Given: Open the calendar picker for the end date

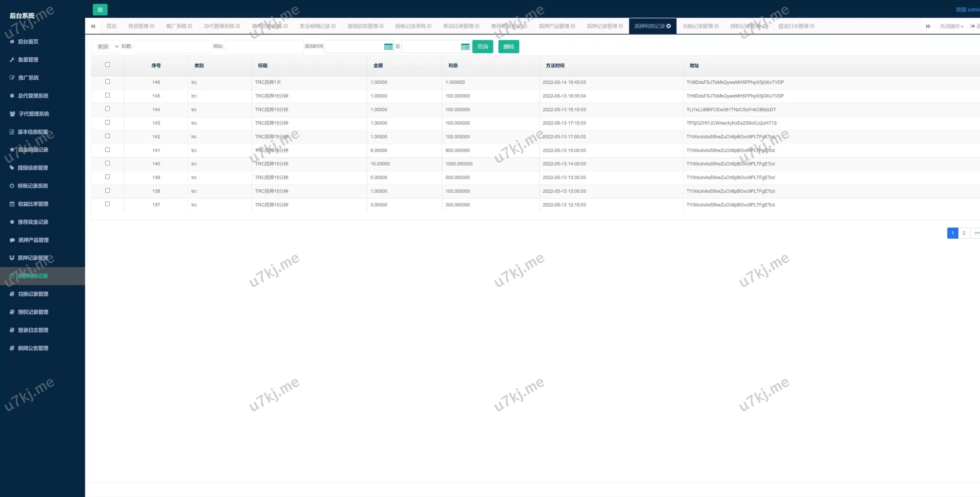Looking at the screenshot, I should [465, 46].
